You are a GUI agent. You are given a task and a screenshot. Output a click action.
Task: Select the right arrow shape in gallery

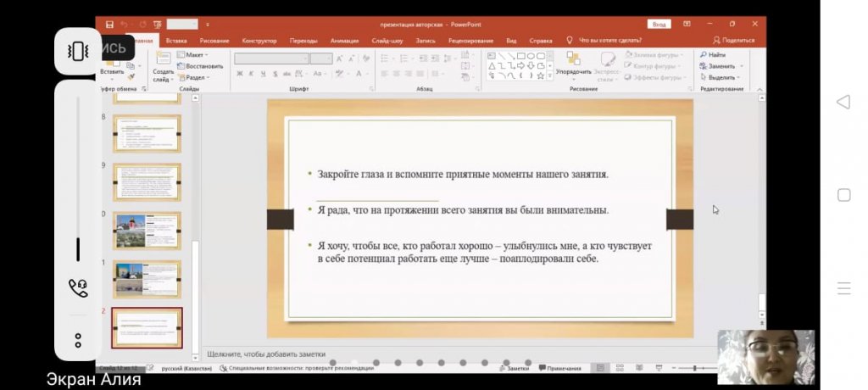tap(521, 66)
